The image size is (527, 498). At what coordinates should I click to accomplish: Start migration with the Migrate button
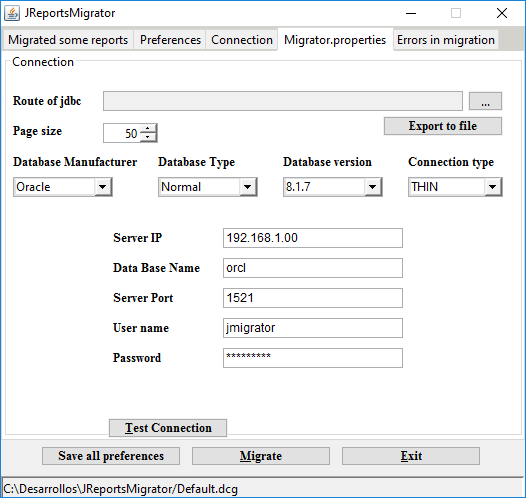tap(261, 456)
